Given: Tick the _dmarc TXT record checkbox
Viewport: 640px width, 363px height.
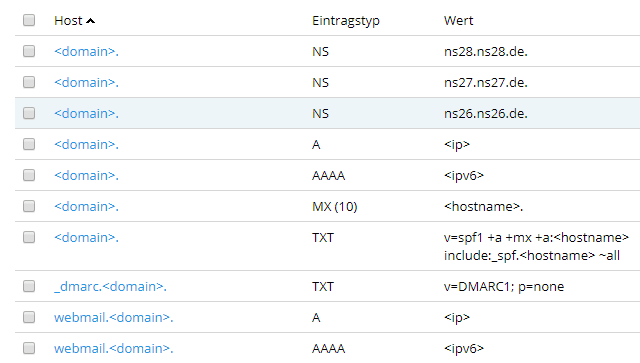Looking at the screenshot, I should [x=29, y=286].
